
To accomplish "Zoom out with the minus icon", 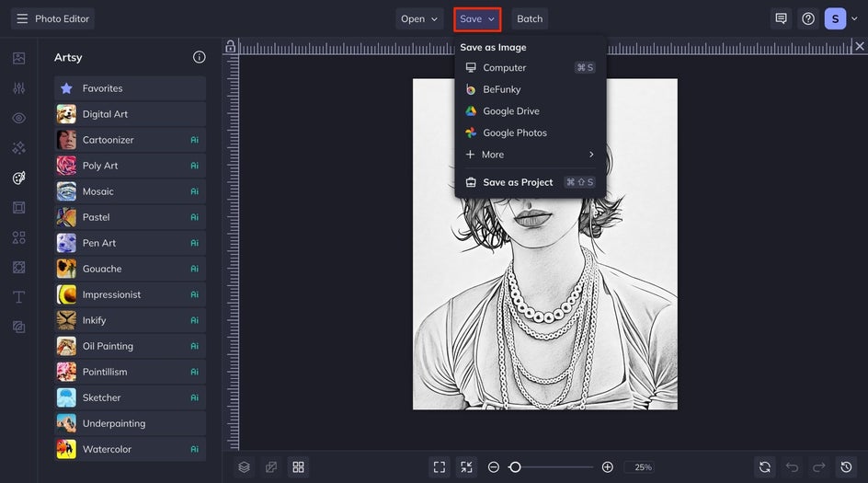I will click(494, 467).
